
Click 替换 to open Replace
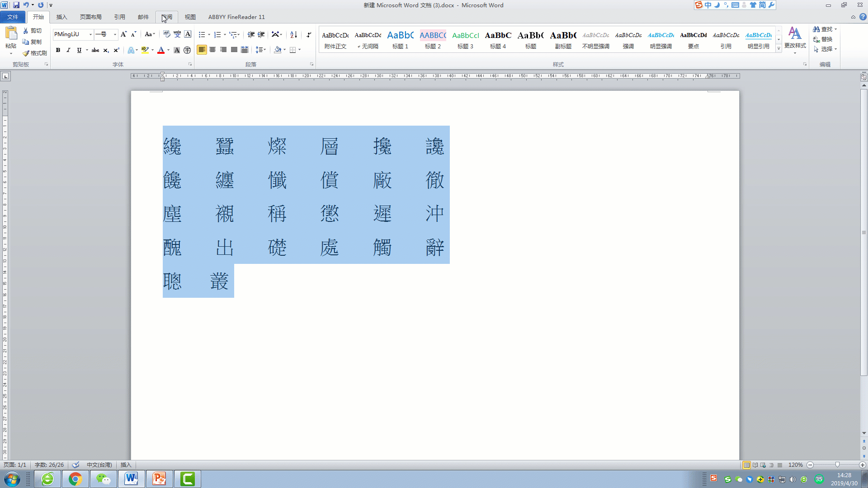(x=826, y=39)
